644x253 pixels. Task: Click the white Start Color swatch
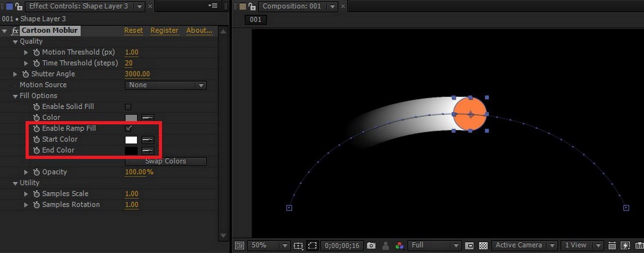tap(131, 139)
